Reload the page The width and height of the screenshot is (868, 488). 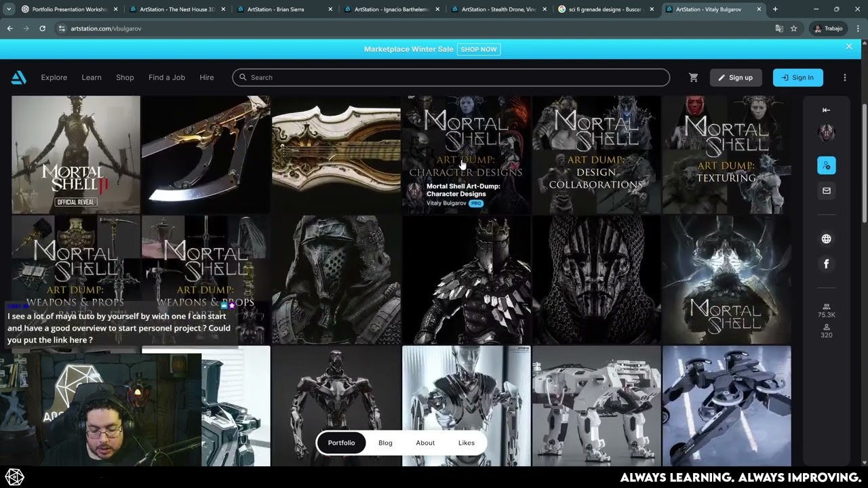point(42,28)
